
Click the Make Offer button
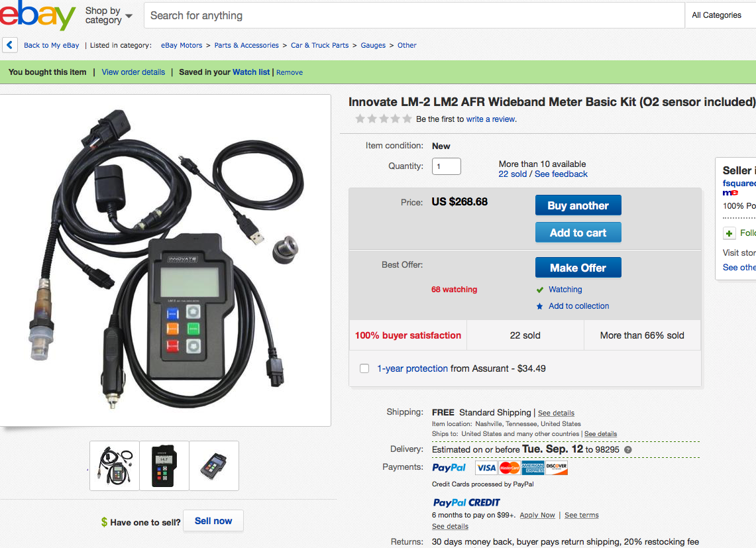(x=578, y=267)
